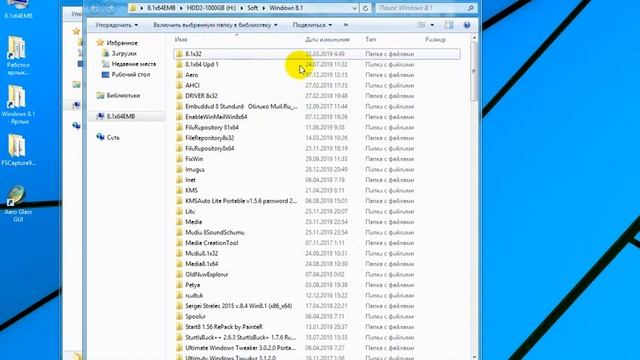
Task: Sort by the Размер column header
Action: point(435,40)
